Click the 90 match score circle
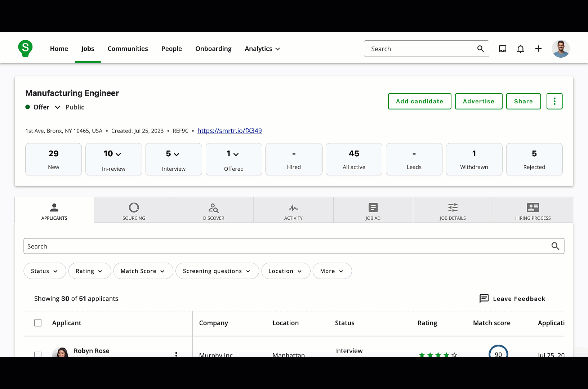This screenshot has width=588, height=389. coord(498,352)
